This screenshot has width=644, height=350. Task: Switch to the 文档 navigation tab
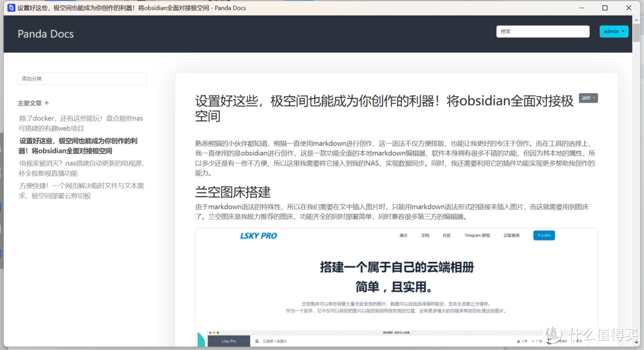(x=426, y=234)
